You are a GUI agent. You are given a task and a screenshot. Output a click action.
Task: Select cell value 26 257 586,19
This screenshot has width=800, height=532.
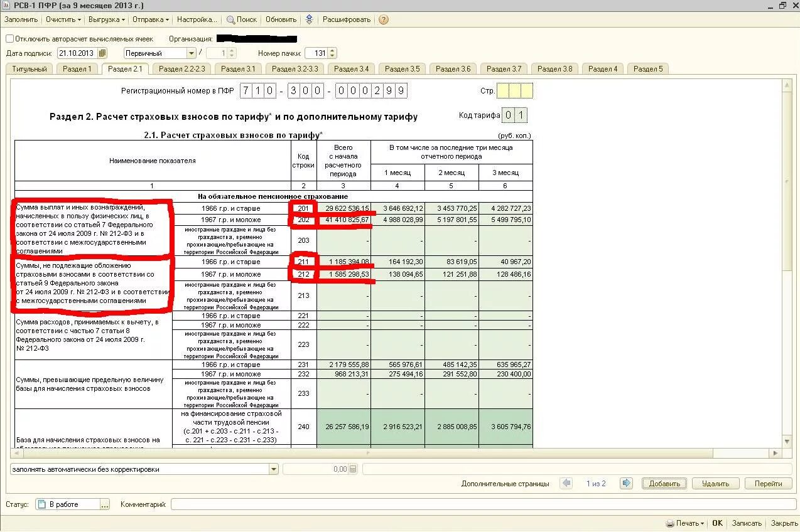[343, 427]
